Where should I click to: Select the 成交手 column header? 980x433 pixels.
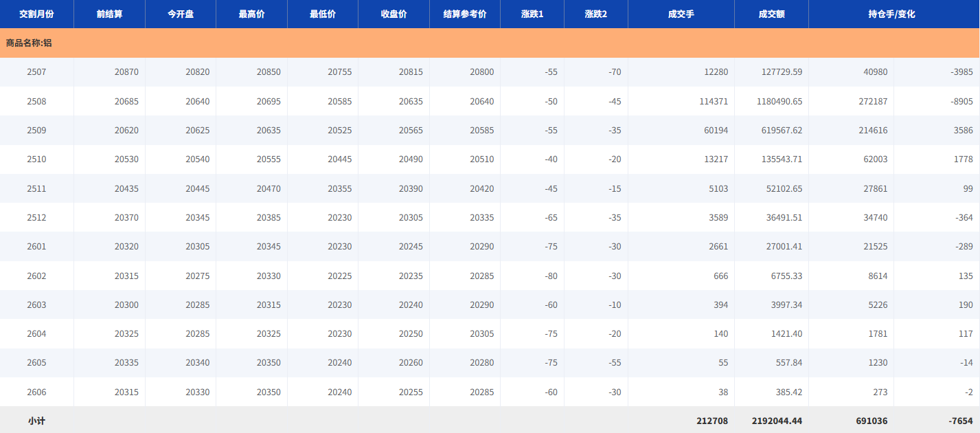681,14
